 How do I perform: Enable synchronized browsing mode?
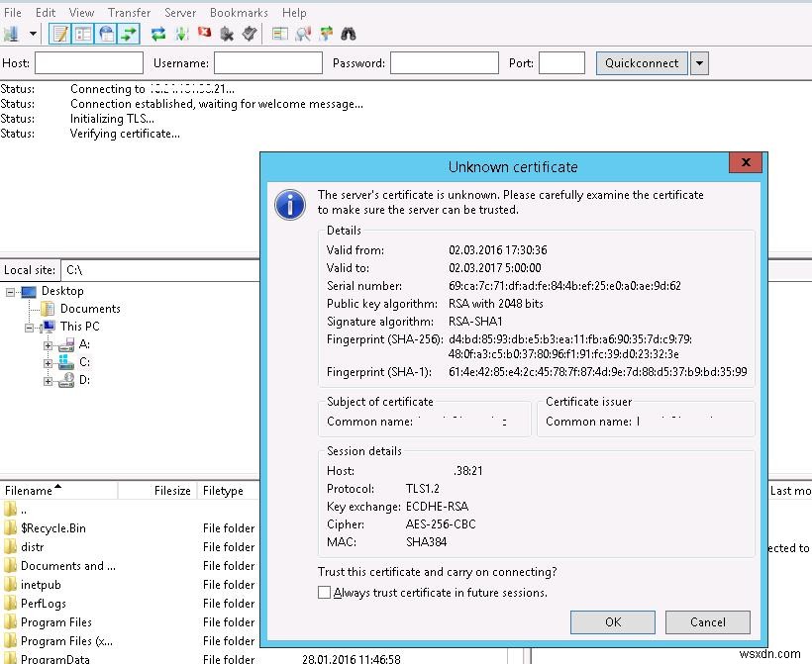coord(325,34)
